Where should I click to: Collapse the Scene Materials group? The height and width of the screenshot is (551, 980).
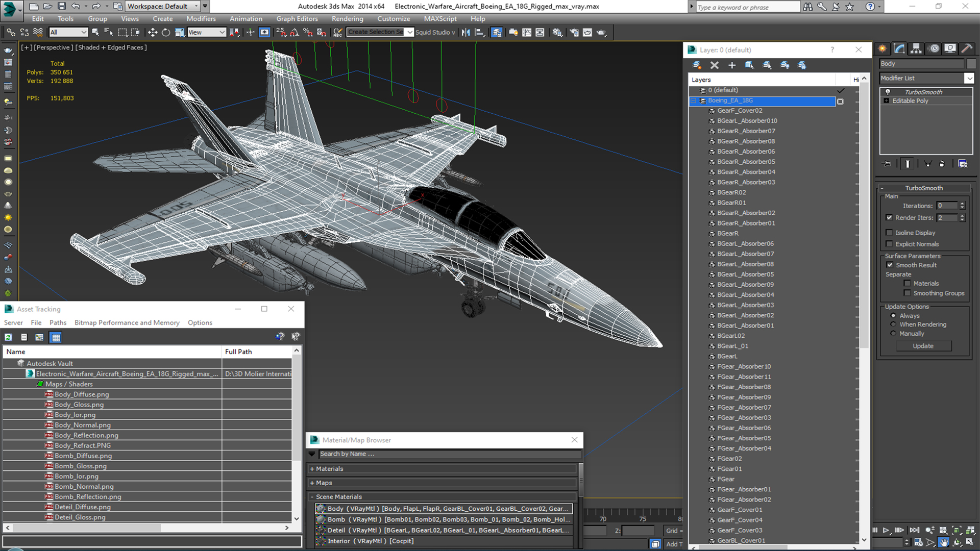tap(312, 497)
